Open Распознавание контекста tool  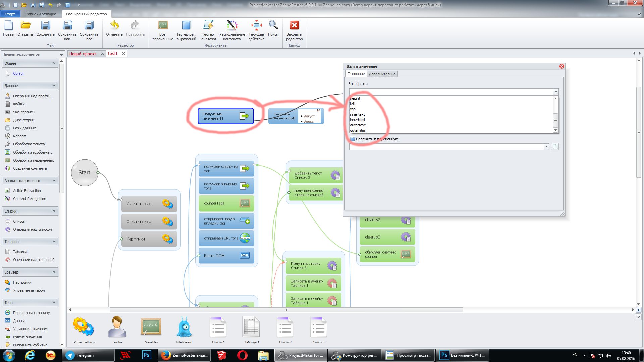(232, 30)
